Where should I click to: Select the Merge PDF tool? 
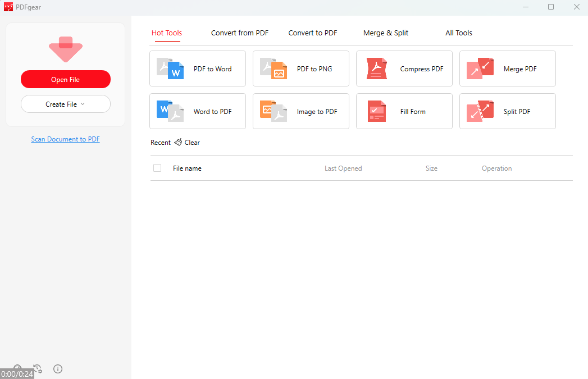coord(507,69)
